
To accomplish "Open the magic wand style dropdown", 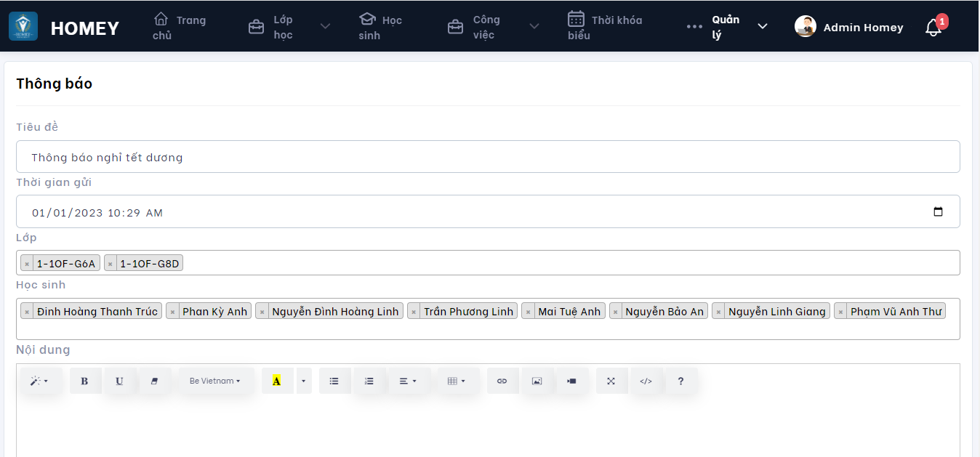I will click(39, 381).
